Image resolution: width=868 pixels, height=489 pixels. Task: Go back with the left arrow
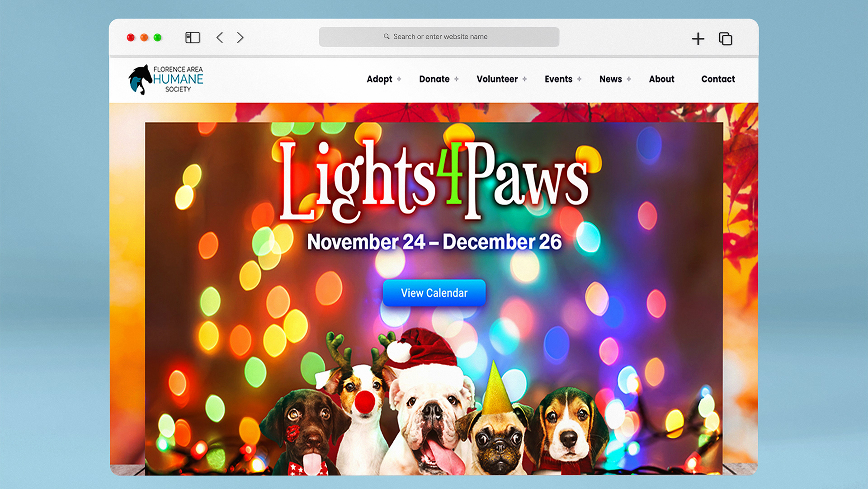220,38
